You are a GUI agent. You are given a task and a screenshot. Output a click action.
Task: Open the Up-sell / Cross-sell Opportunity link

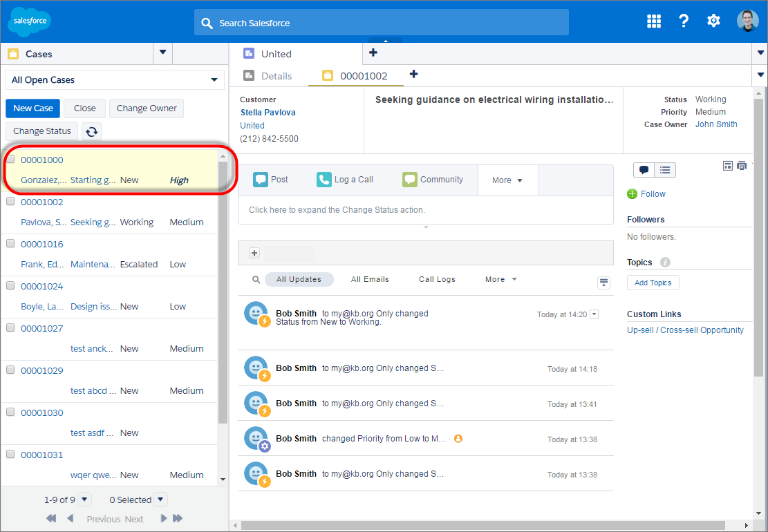tap(685, 330)
